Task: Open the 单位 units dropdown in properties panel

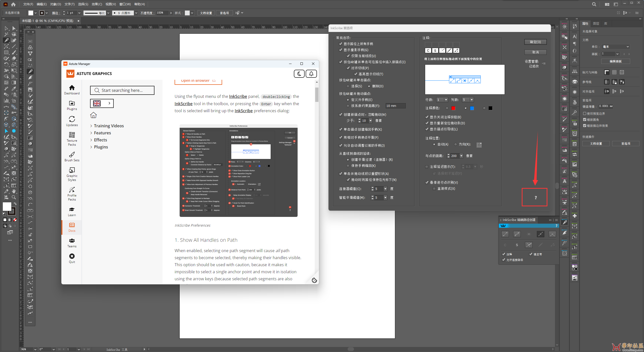Action: pyautogui.click(x=616, y=47)
